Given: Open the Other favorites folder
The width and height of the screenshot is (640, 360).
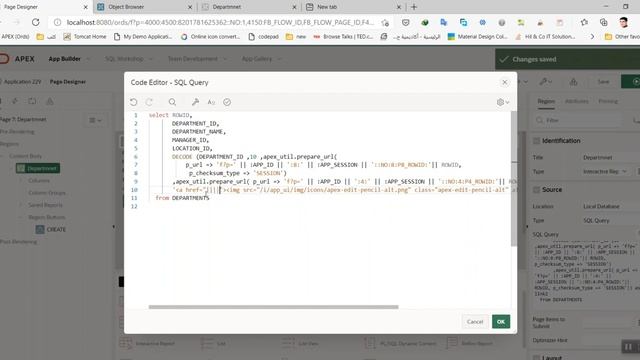Looking at the screenshot, I should 622,37.
